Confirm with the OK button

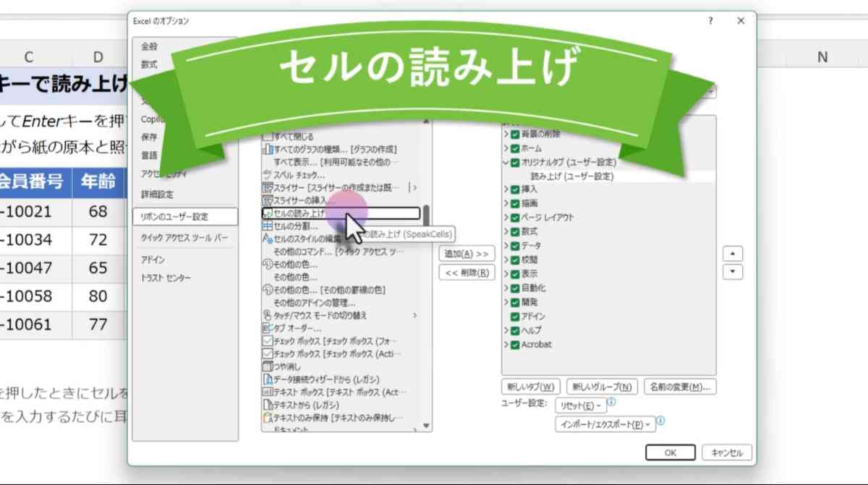[x=671, y=452]
